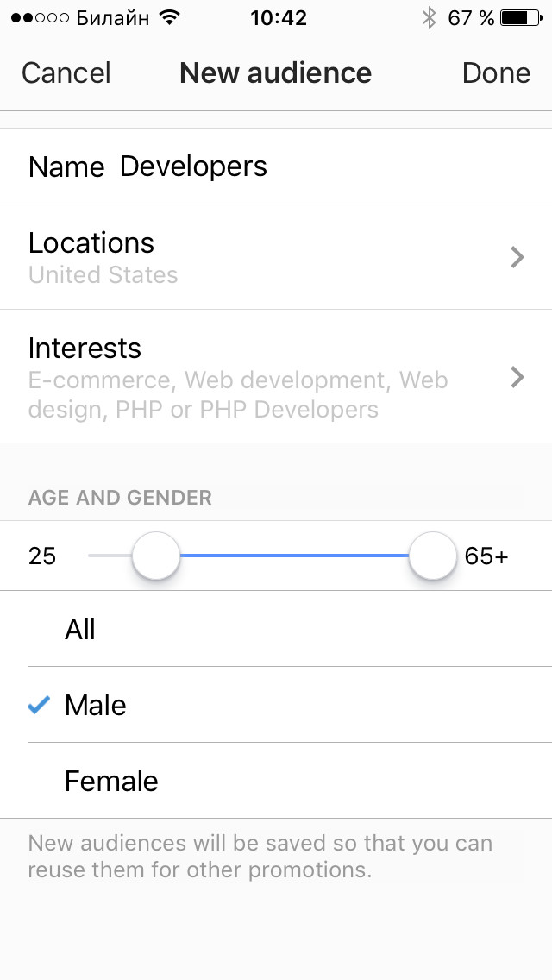552x980 pixels.
Task: Select the All gender option
Action: coord(80,629)
